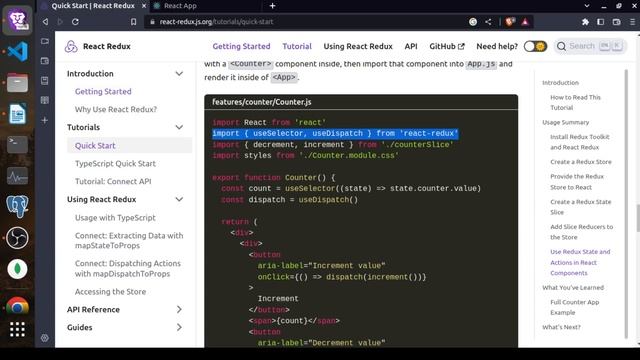This screenshot has height=360, width=640.
Task: Open the Brave wallet icon
Action: (x=616, y=22)
